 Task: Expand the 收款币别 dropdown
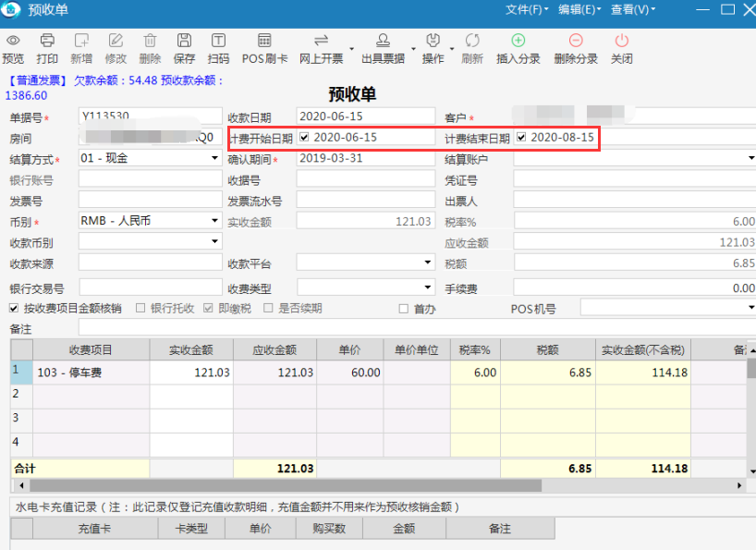(x=214, y=241)
